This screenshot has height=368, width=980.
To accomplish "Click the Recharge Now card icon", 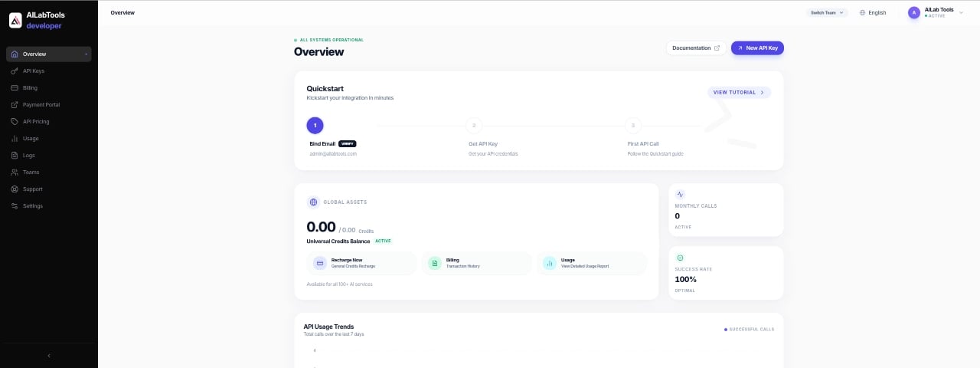I will pyautogui.click(x=320, y=263).
